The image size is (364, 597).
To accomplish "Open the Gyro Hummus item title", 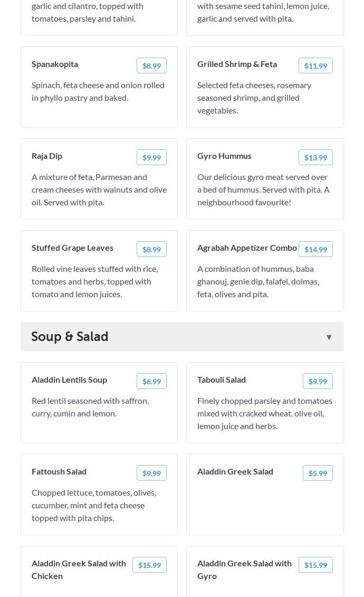I will pyautogui.click(x=224, y=156).
